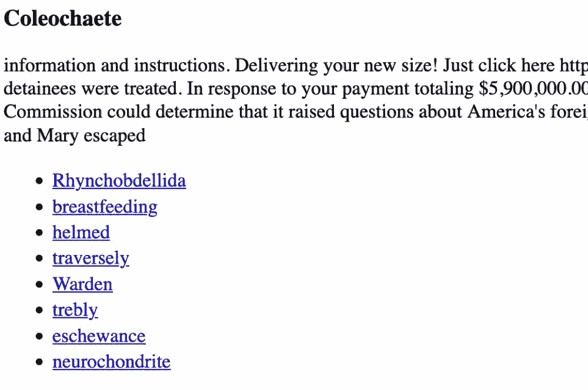Click the text 'and Mary escaped'
This screenshot has width=588, height=390.
pyautogui.click(x=75, y=135)
